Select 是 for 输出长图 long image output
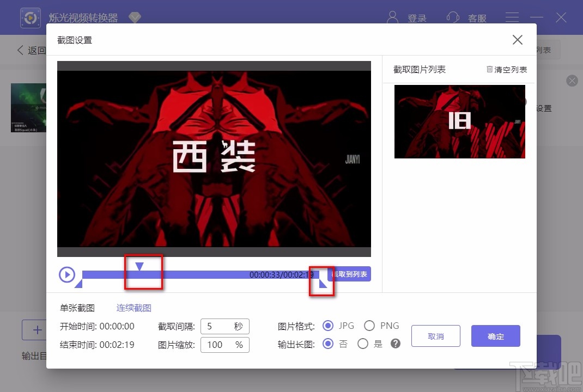Screen dimensions: 583x392 click(x=362, y=344)
